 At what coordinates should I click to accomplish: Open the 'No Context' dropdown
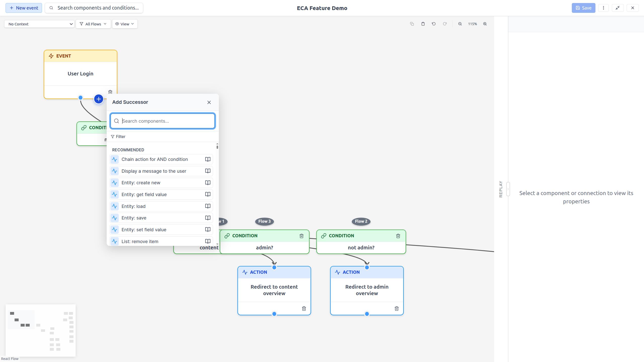point(39,24)
